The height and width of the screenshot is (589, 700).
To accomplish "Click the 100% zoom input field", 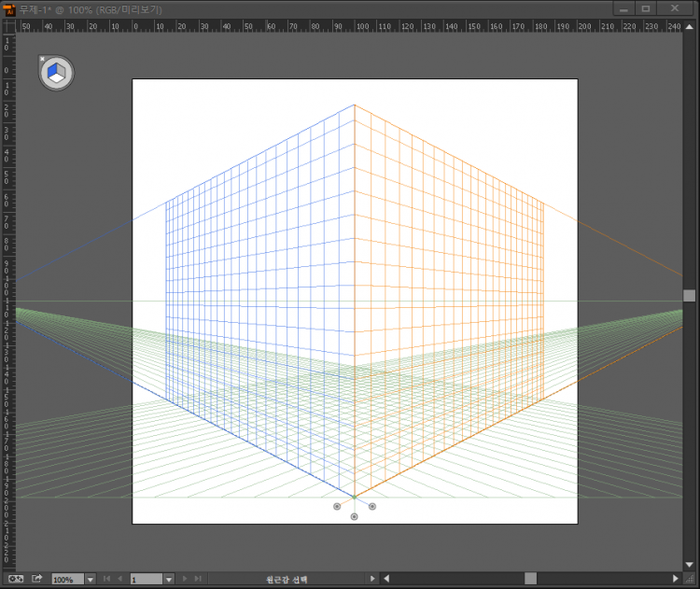I will [67, 580].
